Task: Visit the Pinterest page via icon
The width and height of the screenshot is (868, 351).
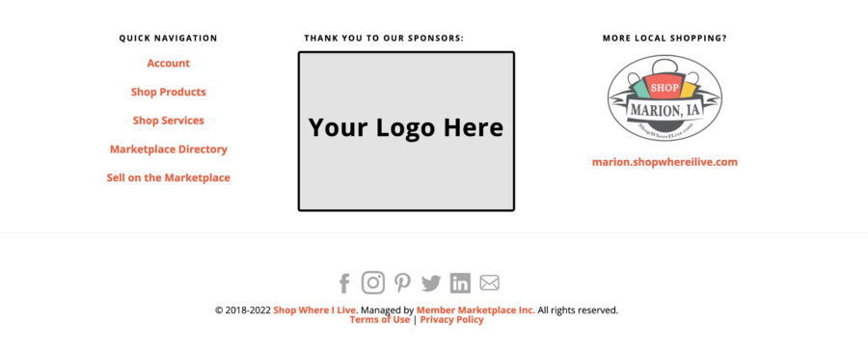Action: coord(402,283)
